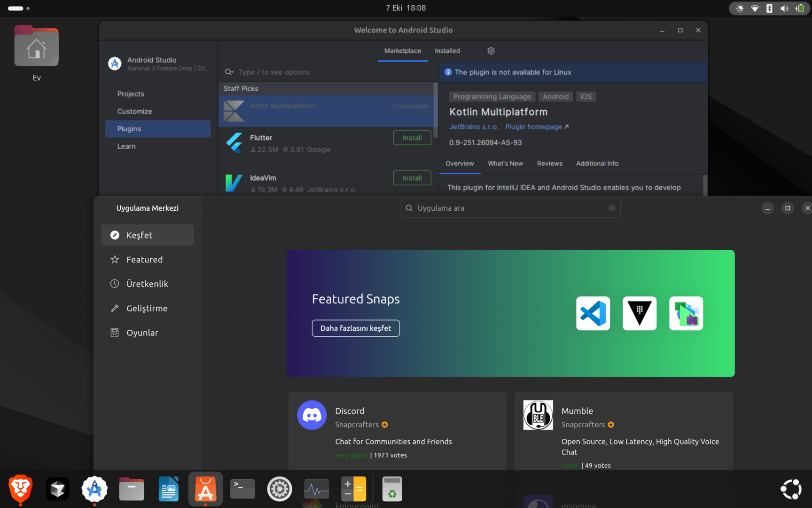
Task: Open the What's New tab
Action: coord(505,164)
